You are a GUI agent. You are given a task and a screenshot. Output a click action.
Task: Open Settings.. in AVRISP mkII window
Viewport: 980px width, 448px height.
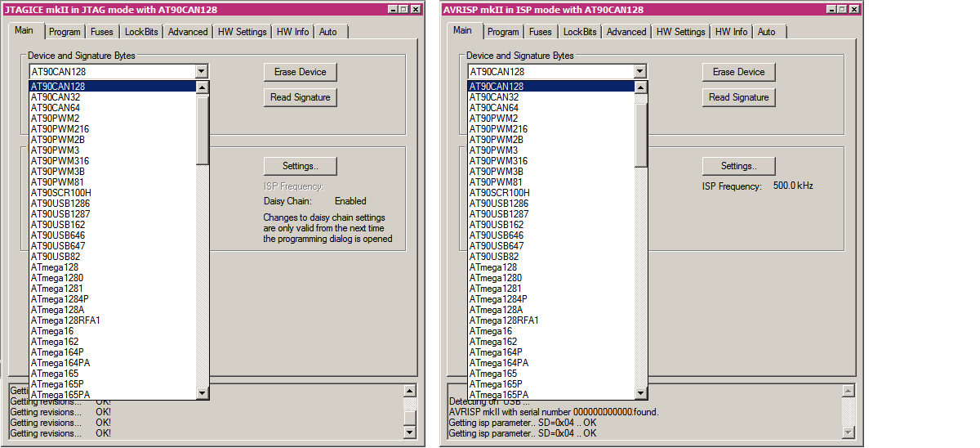(738, 166)
